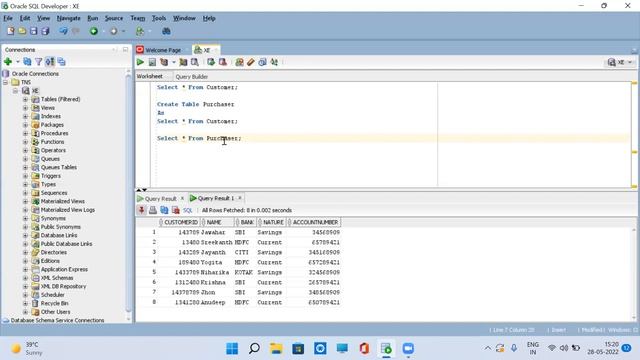
Task: Sort by the CUSTOMERID column header
Action: tap(180, 222)
